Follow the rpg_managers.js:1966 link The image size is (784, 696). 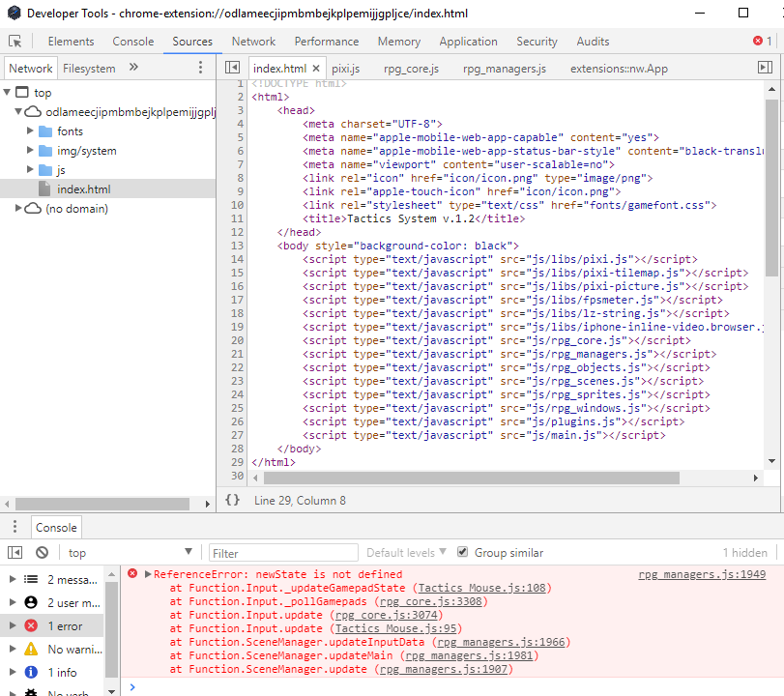coord(501,642)
